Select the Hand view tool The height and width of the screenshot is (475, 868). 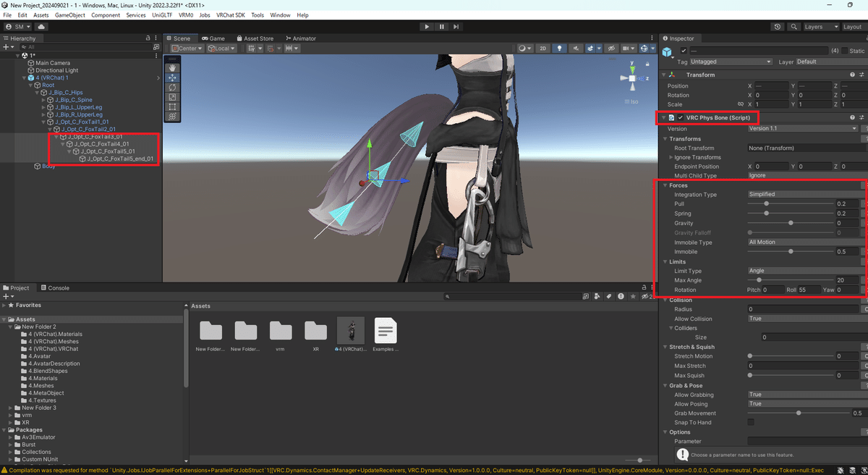point(173,67)
